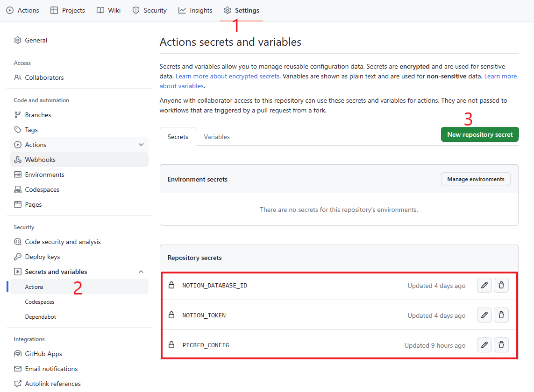Follow 'Learn more about variables' link

coord(500,76)
